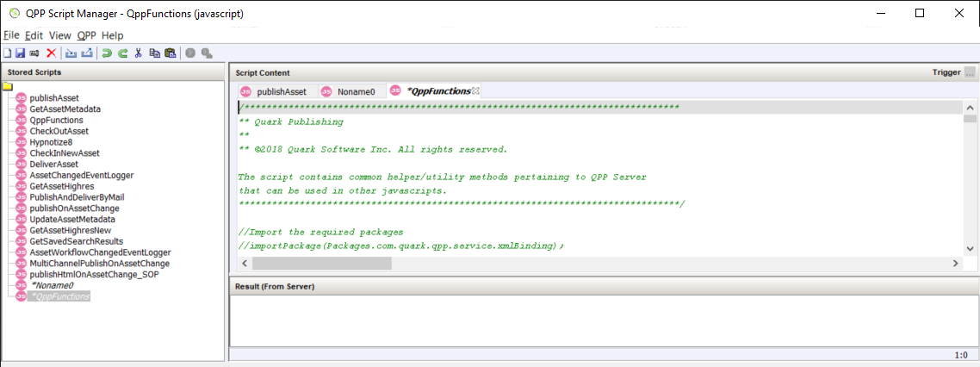Screen dimensions: 980x367
Task: Click the copyright 2018 Quark Software line
Action: pos(373,149)
